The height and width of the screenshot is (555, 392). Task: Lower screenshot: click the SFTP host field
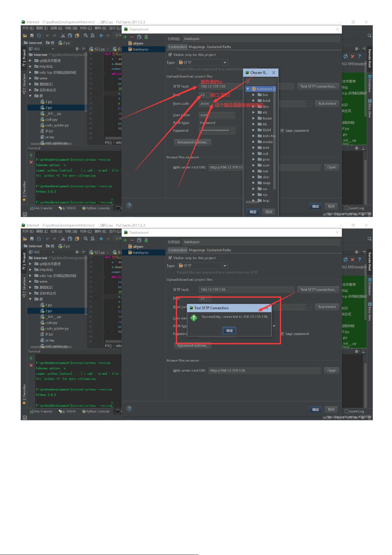(x=247, y=290)
